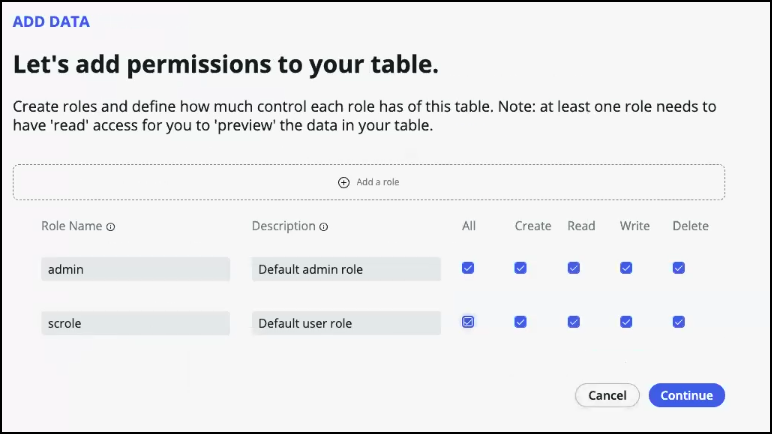Click the Add a role dashed area

click(x=500, y=182)
